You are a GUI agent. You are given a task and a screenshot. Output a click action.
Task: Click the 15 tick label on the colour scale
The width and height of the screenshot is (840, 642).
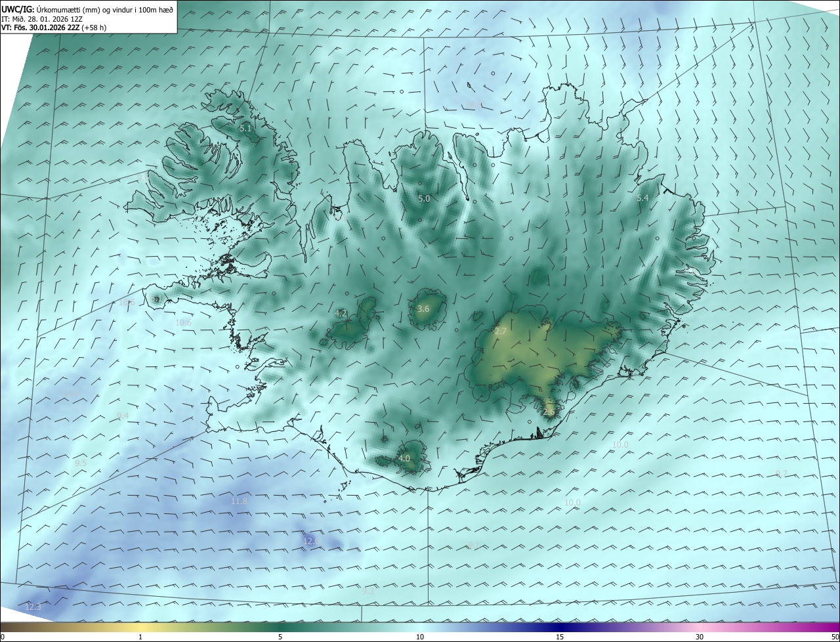560,637
